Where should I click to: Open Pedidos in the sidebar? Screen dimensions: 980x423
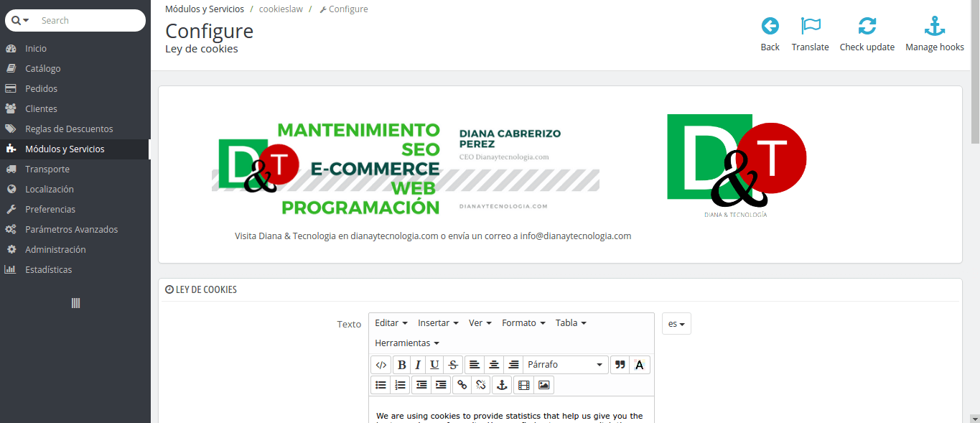tap(75, 89)
